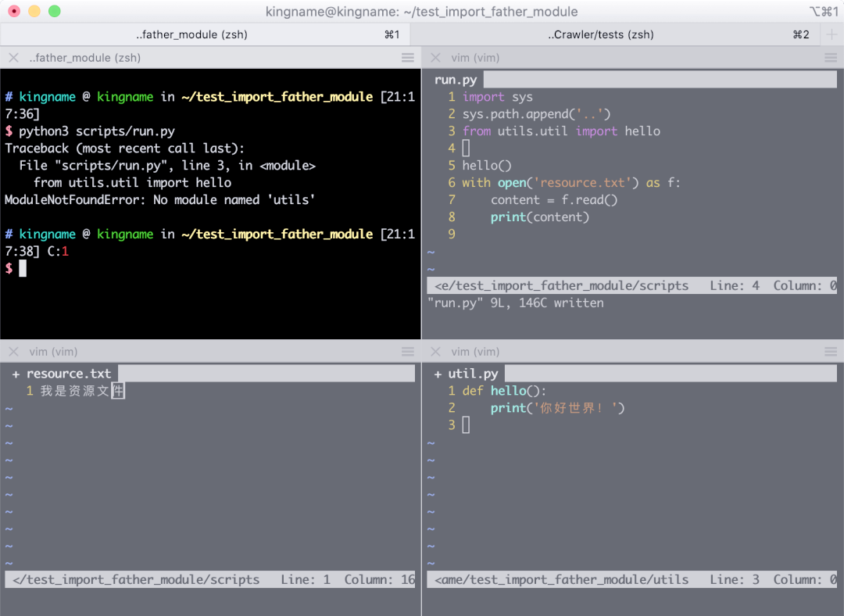Open the hamburger menu of the run.py pane

click(831, 58)
